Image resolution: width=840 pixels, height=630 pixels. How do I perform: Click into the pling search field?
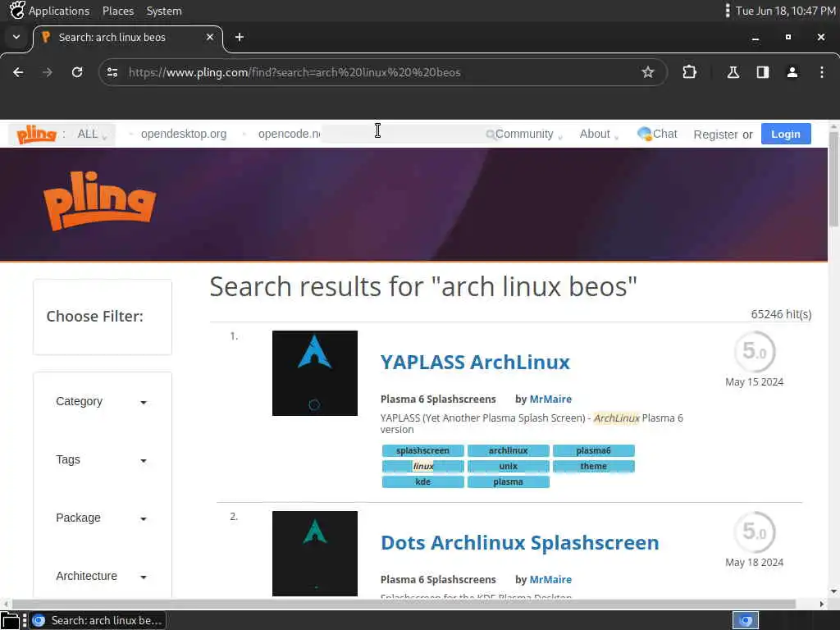(x=404, y=134)
